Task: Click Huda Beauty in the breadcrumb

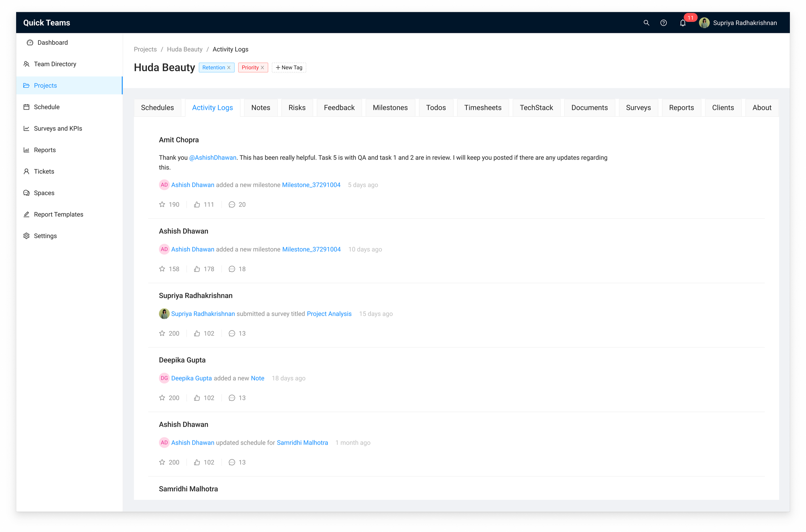Action: pos(185,49)
